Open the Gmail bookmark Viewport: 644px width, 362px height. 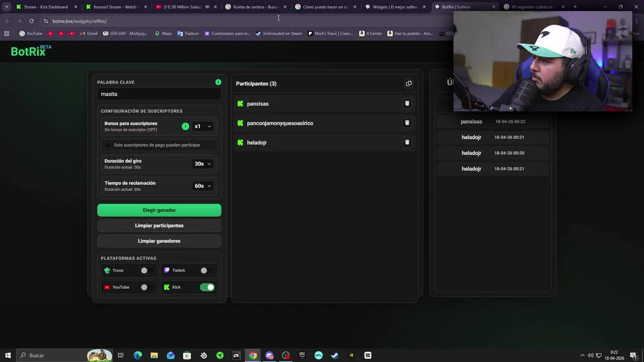pos(89,34)
